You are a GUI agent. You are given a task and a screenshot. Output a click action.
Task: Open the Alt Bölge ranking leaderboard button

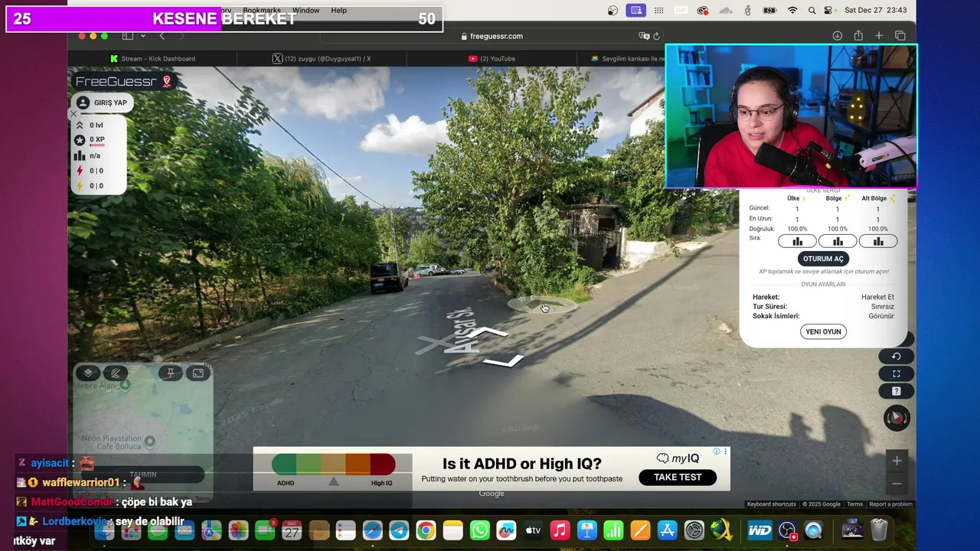pyautogui.click(x=878, y=241)
